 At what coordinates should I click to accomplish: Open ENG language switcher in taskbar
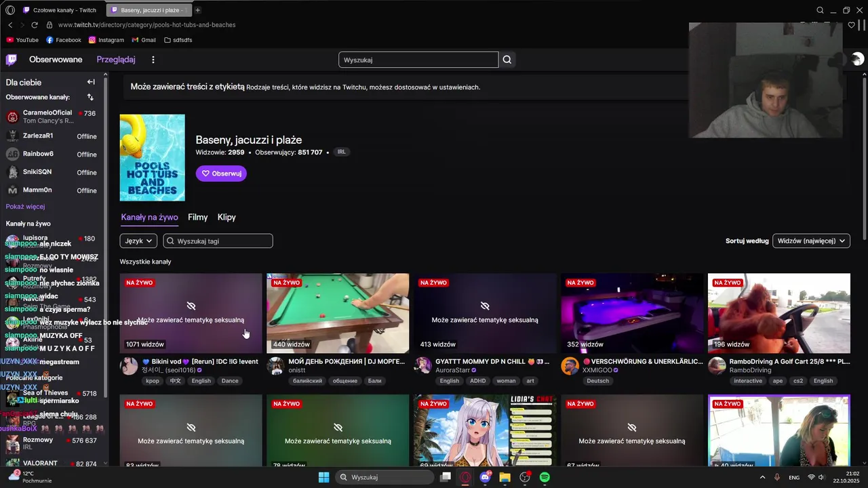coord(793,477)
